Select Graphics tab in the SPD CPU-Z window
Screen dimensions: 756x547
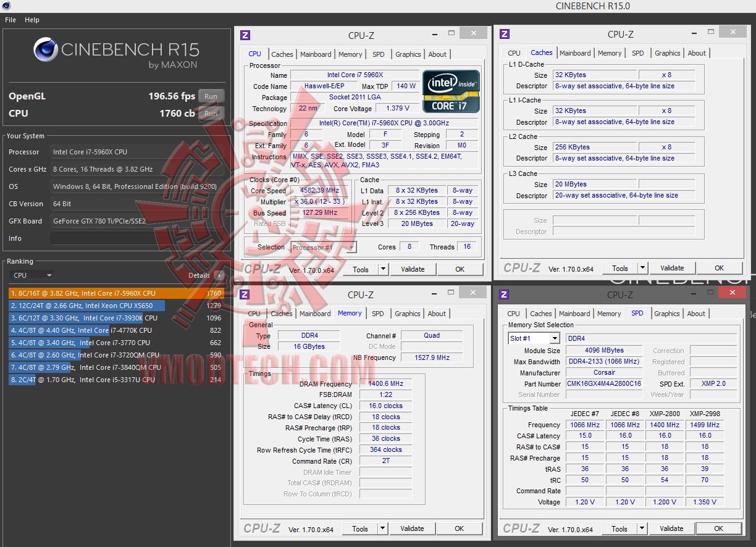coord(667,314)
